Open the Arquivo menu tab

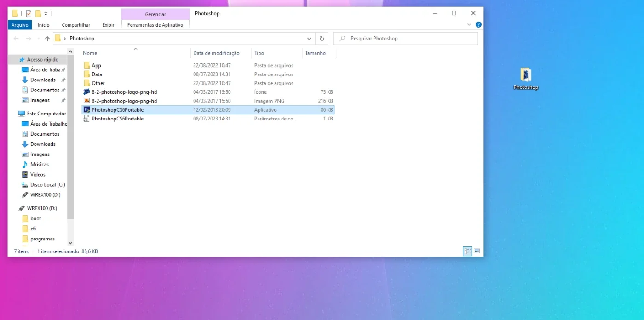(20, 25)
